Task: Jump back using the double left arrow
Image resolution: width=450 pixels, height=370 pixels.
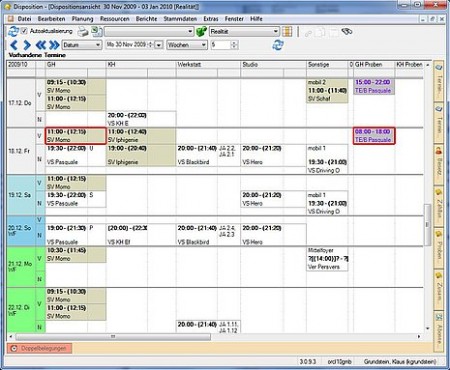Action: pyautogui.click(x=41, y=45)
